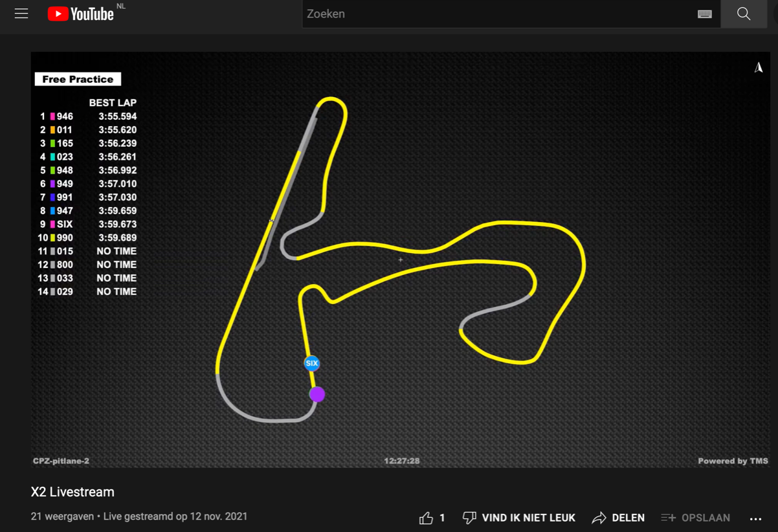Screen dimensions: 778x532
Task: Save video with Opslaan
Action: (x=696, y=518)
